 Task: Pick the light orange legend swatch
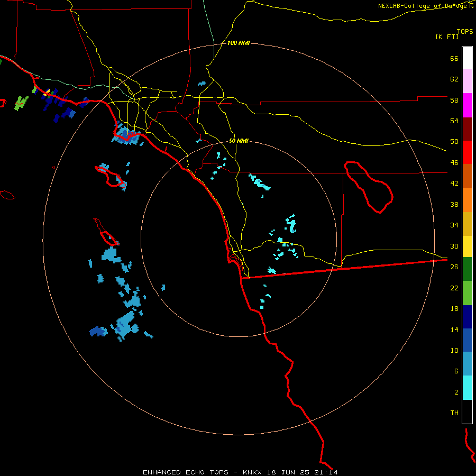click(467, 200)
